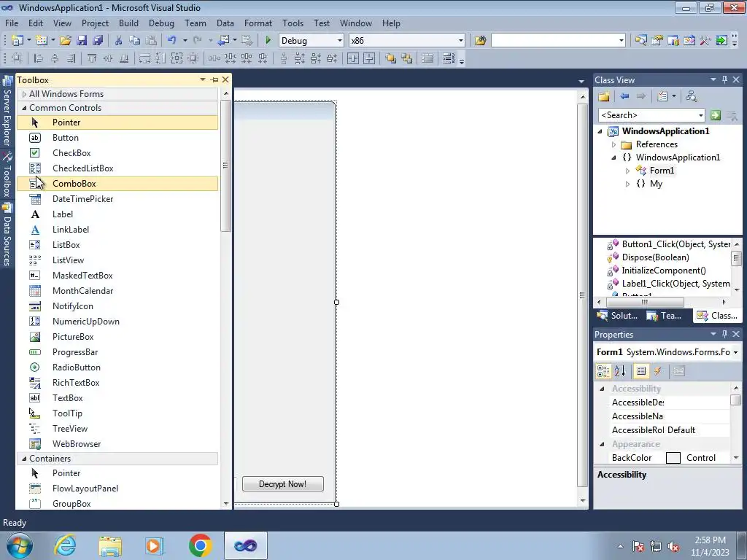The height and width of the screenshot is (560, 747).
Task: Collapse the Accessibility property category
Action: tap(602, 389)
